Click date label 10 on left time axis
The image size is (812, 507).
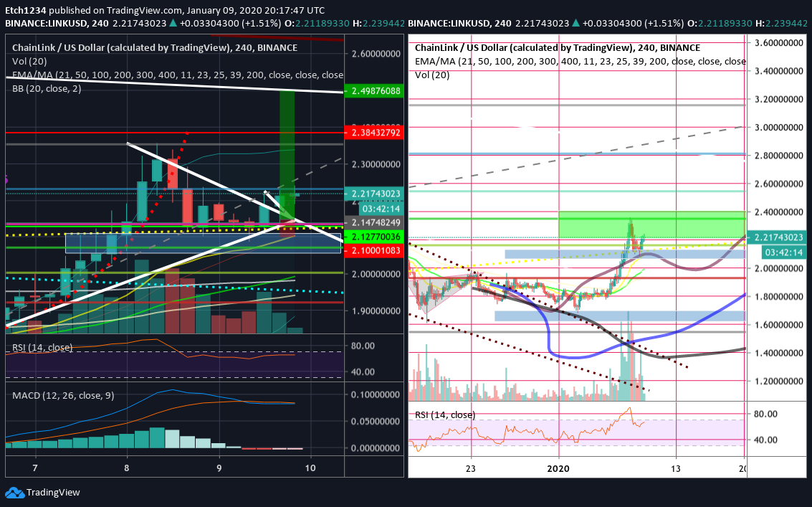(x=310, y=468)
